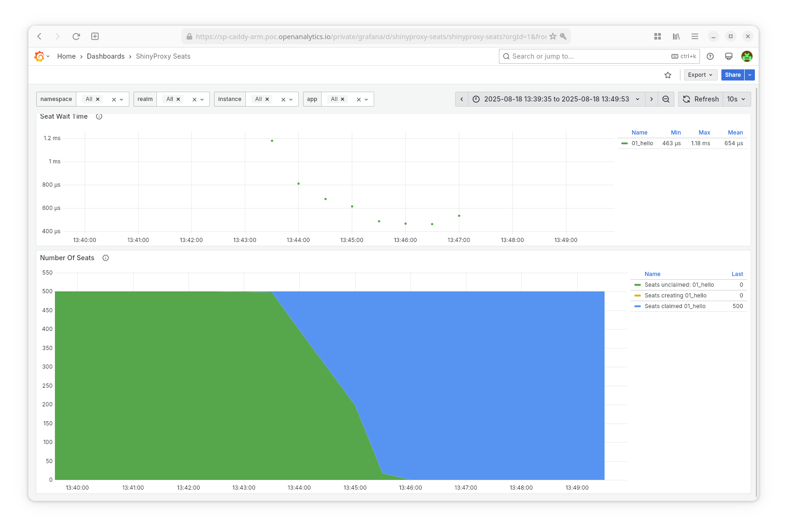Go forward in browser history
This screenshot has width=787, height=532.
point(58,36)
